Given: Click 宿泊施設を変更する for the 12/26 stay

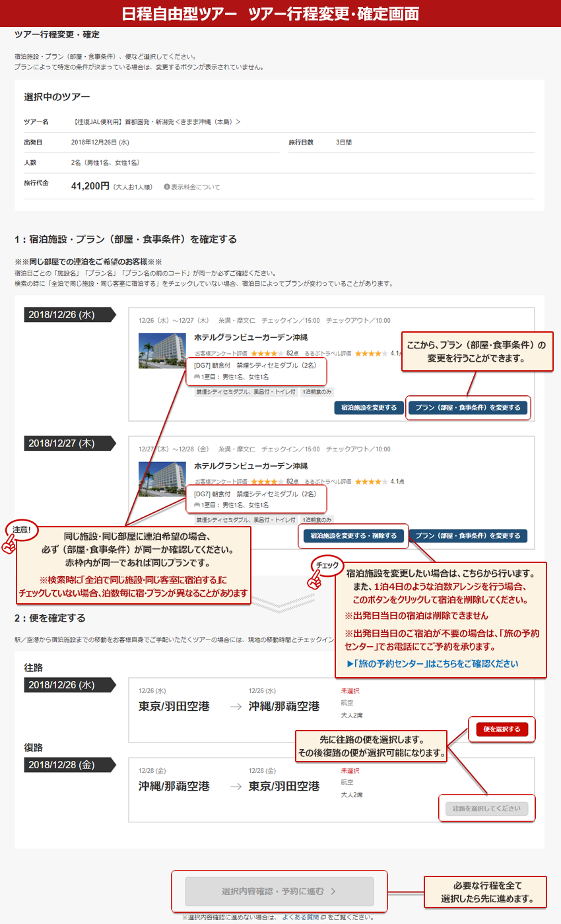Looking at the screenshot, I should click(368, 408).
